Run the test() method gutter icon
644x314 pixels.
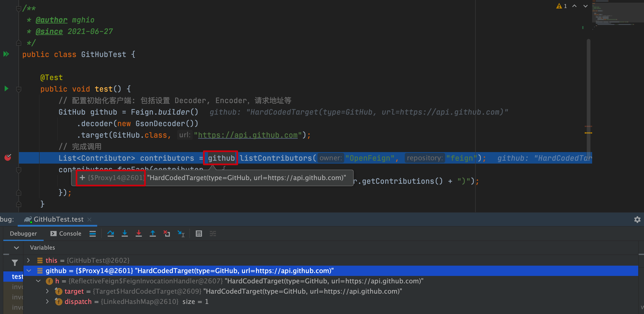[x=7, y=88]
